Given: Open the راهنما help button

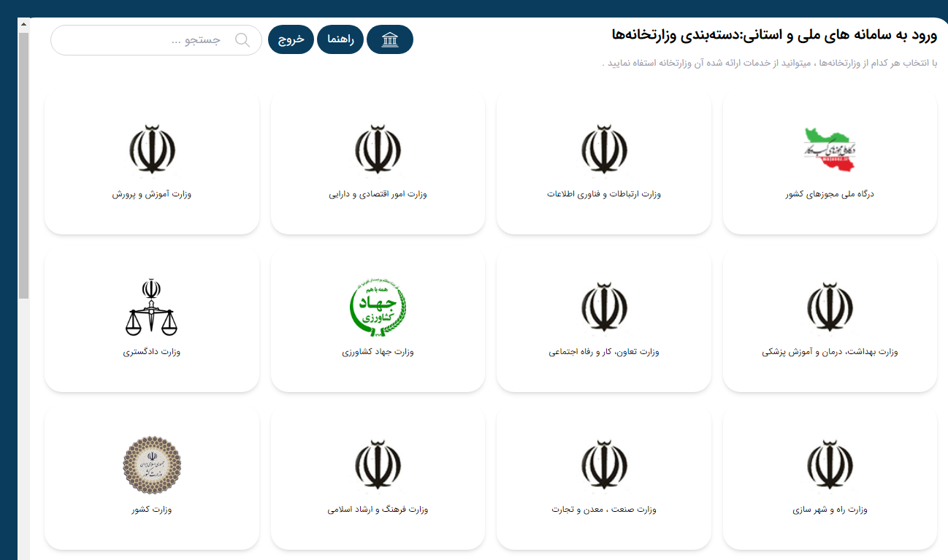Looking at the screenshot, I should pos(340,39).
